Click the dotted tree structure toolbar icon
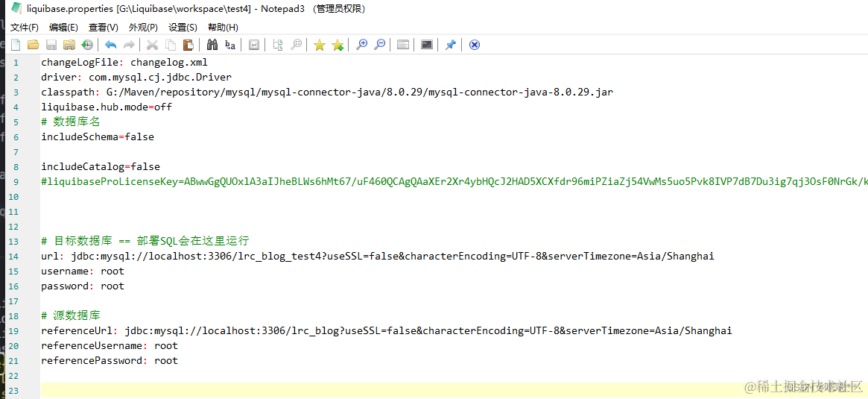 click(278, 45)
